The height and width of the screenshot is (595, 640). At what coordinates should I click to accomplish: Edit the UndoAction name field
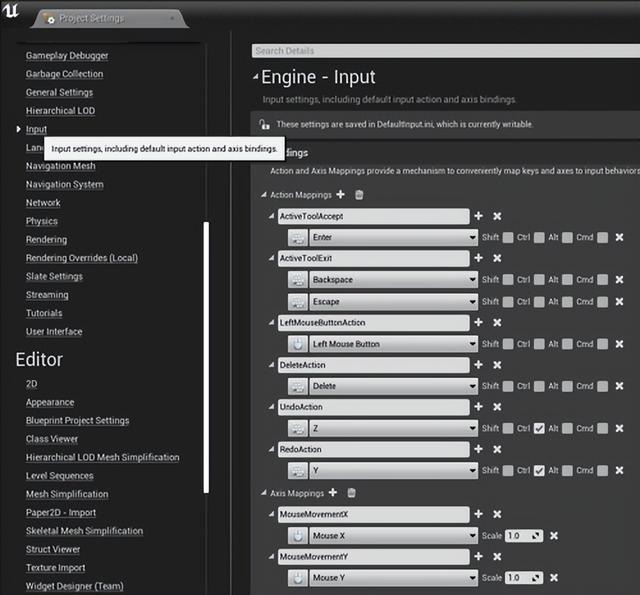coord(373,407)
